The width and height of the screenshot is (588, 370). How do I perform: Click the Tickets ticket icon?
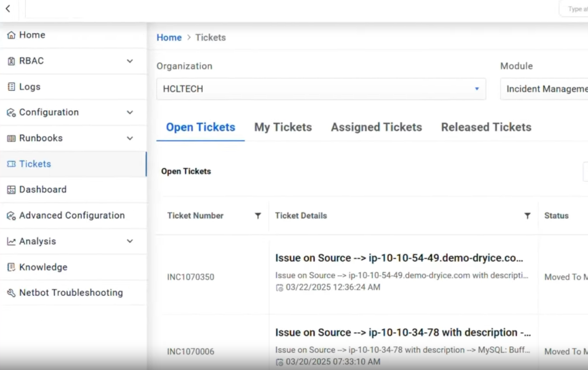coord(11,164)
